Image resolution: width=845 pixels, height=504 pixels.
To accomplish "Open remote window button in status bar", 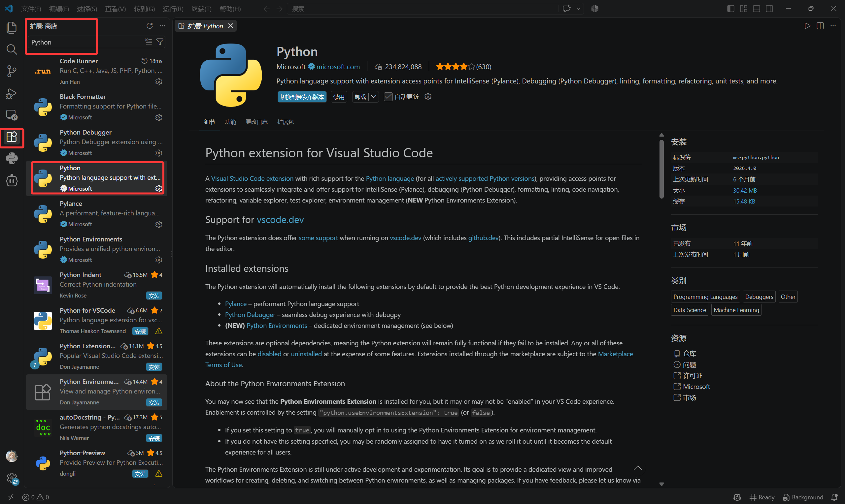I will pyautogui.click(x=11, y=497).
